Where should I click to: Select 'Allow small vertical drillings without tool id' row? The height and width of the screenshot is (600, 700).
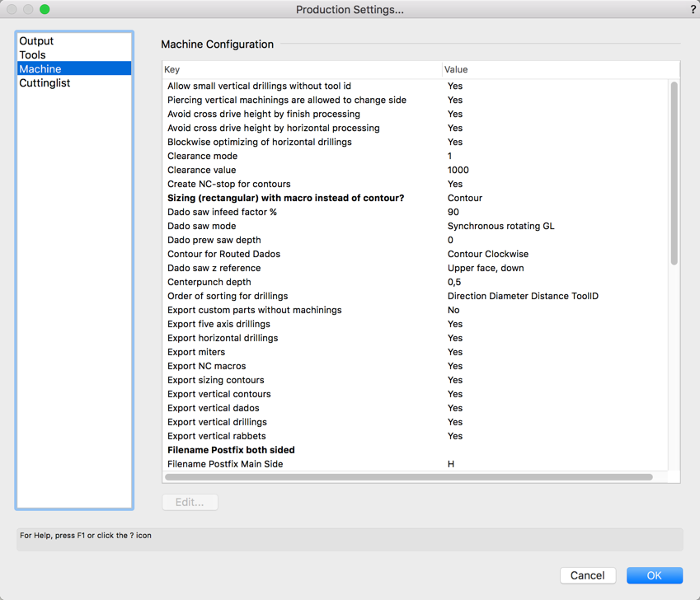[x=416, y=86]
